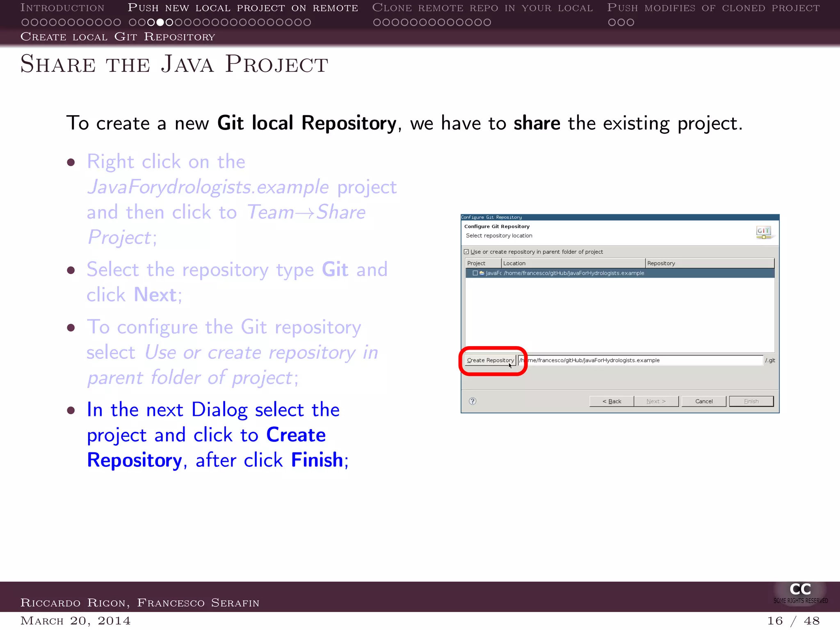
Task: Click 'Select repository location' subtitle text
Action: [x=499, y=235]
